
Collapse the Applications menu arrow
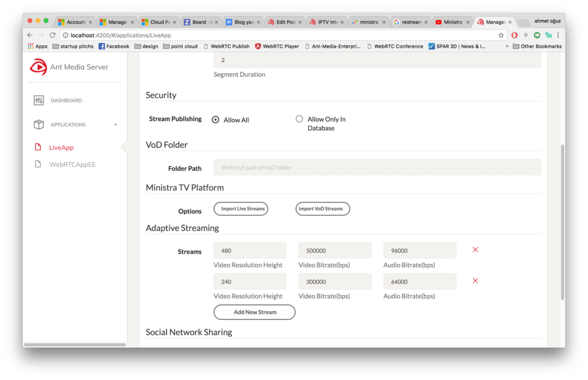115,125
